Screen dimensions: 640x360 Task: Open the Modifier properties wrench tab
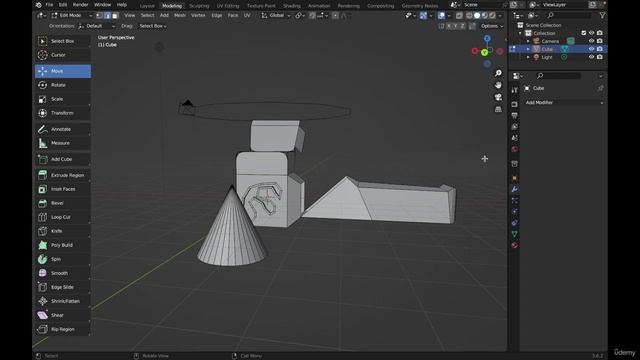pyautogui.click(x=514, y=189)
